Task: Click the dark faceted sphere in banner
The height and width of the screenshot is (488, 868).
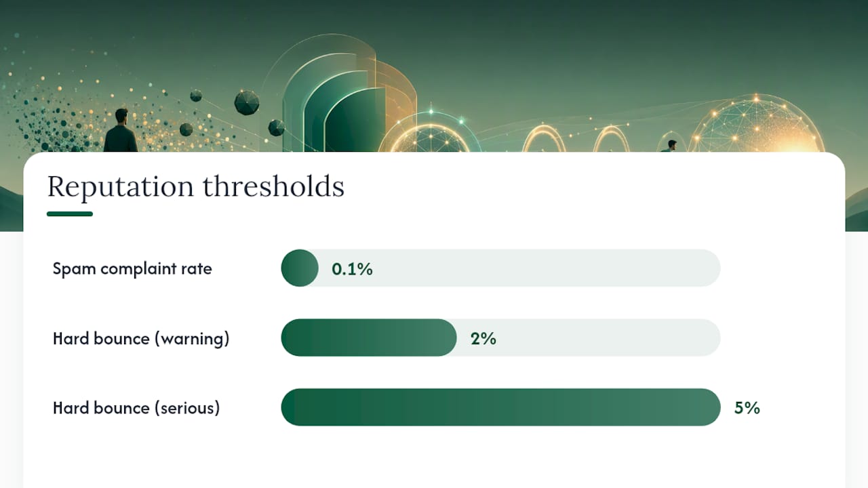Action: (247, 102)
